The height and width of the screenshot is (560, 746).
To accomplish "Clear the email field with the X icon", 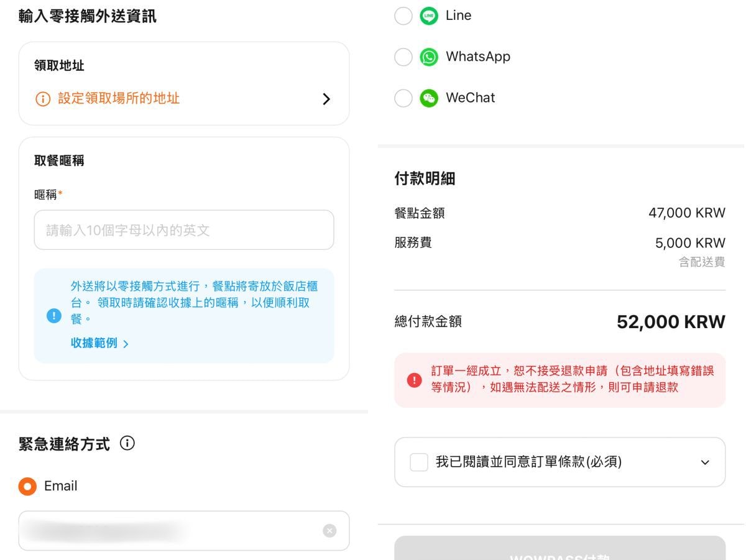I will coord(329,531).
